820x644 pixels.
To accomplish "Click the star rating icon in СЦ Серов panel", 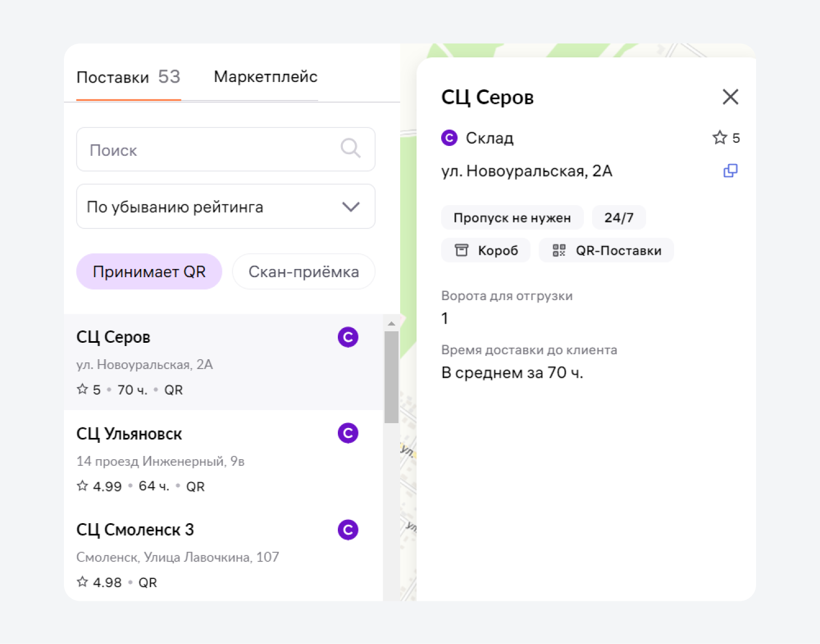I will (719, 138).
